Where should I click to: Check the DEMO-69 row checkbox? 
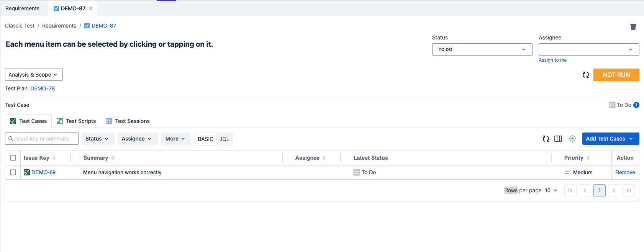point(13,172)
